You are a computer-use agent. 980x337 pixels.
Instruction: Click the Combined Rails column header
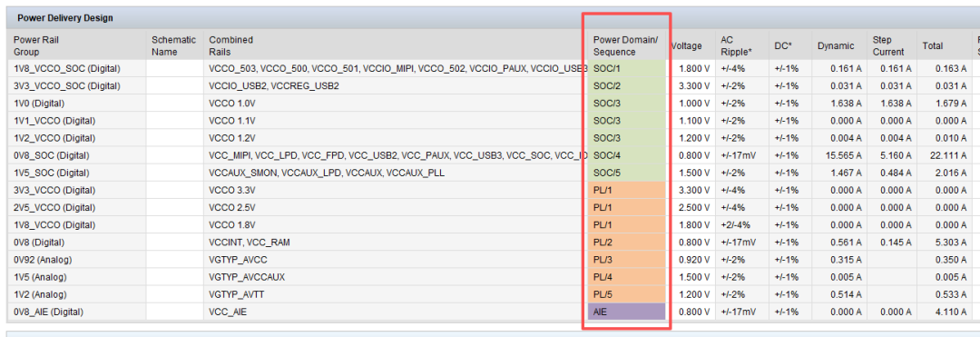tap(230, 45)
